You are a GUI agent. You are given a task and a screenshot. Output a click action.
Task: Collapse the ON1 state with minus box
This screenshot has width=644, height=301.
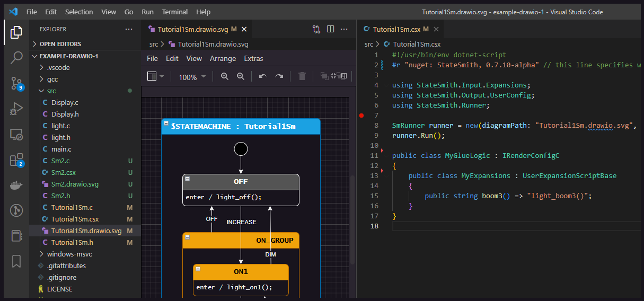tap(198, 269)
